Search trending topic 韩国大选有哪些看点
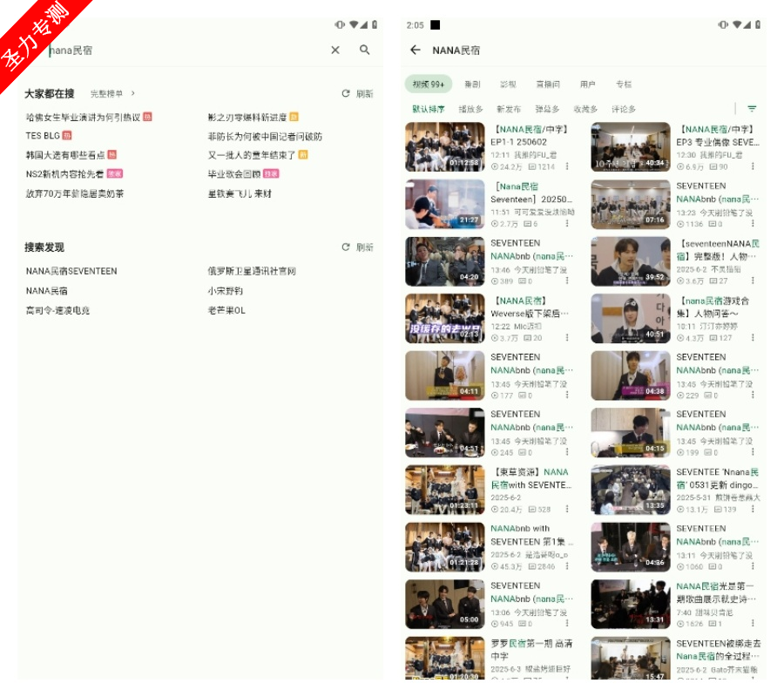 tap(65, 155)
